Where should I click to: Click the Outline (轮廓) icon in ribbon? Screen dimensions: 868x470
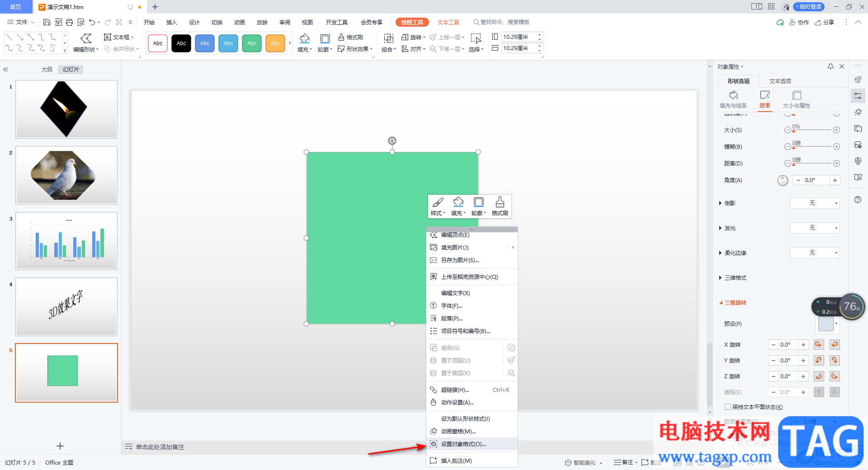pyautogui.click(x=325, y=38)
